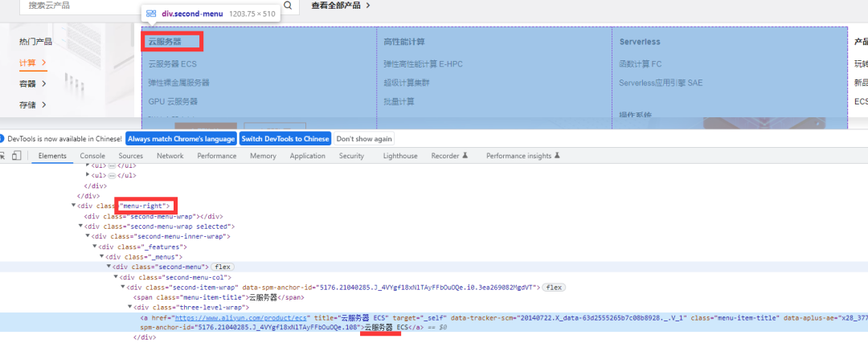Collapse the second-item-wrap node
Viewport: 868px width, 343px height.
(123, 287)
